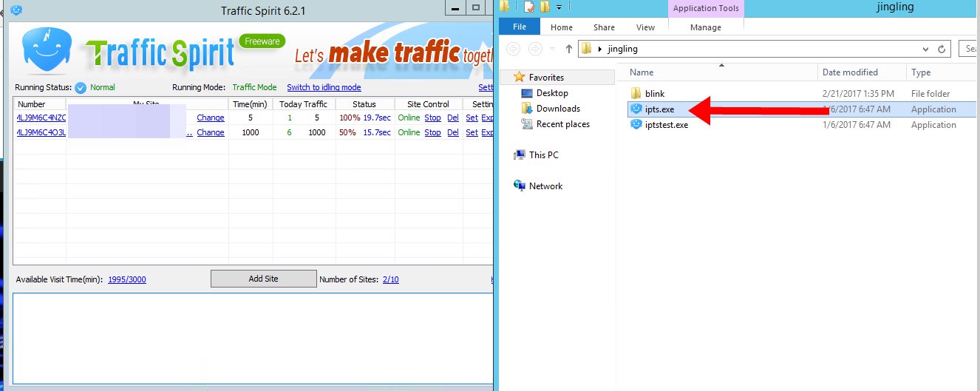
Task: Click the Properties quick access icon in Explorer
Action: point(529,7)
